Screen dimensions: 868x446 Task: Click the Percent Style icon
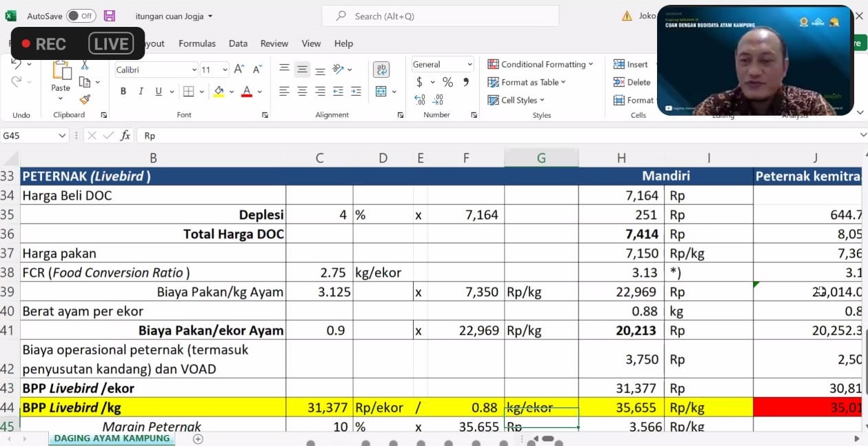coord(447,82)
